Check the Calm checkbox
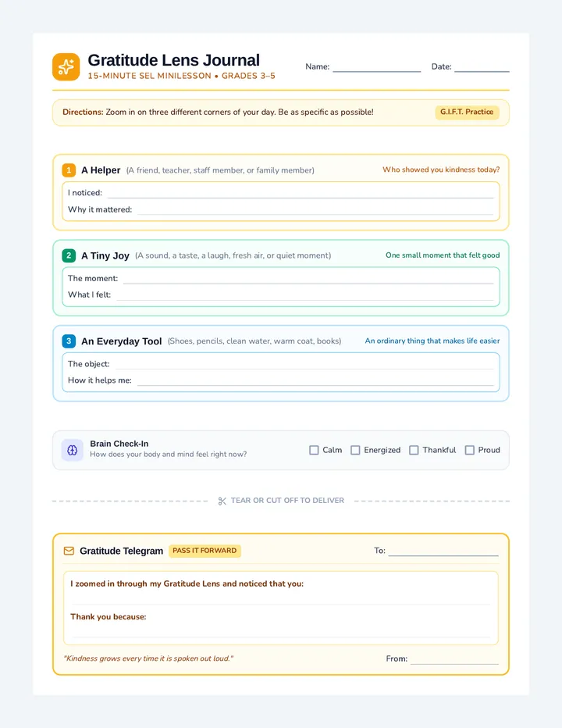Screen dimensions: 562x728 (x=315, y=450)
